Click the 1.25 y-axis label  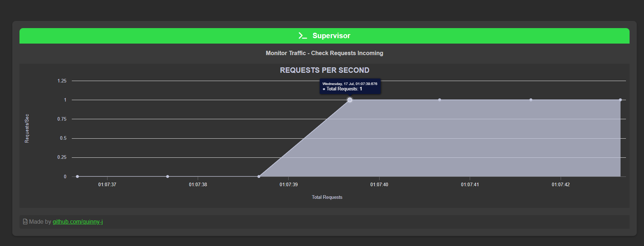(62, 81)
